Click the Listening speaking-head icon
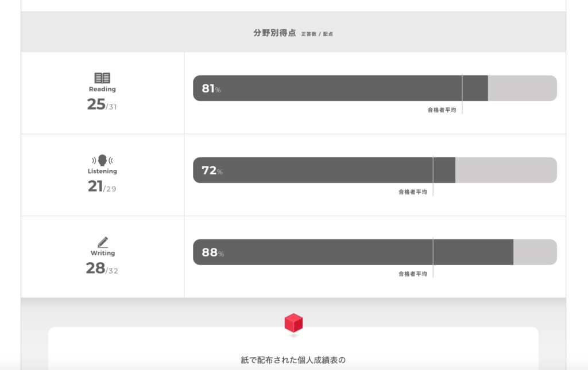588x370 pixels. [102, 160]
